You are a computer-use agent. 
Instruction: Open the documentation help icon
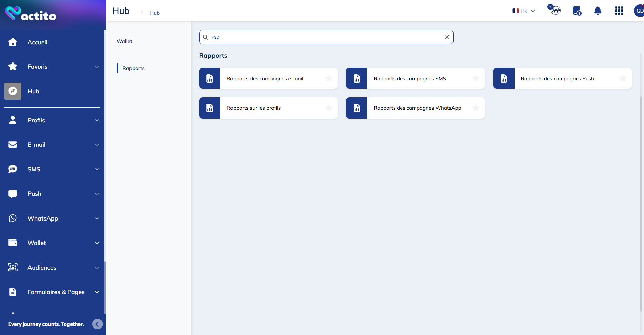click(577, 11)
